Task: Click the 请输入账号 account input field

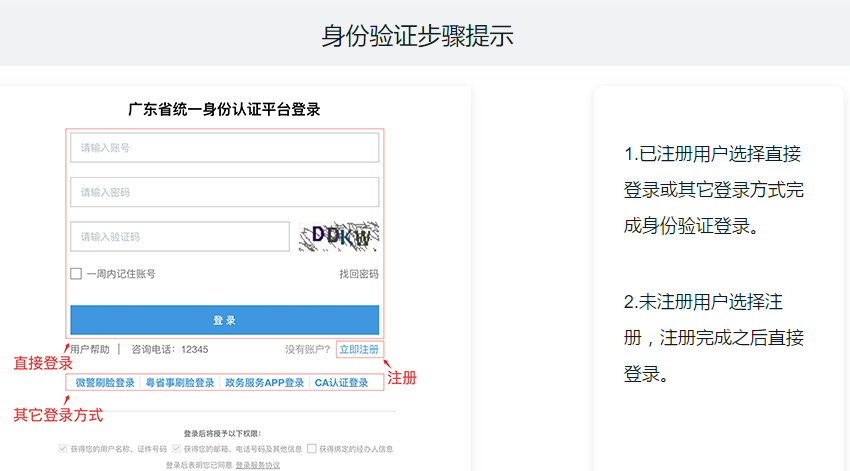Action: [x=224, y=148]
